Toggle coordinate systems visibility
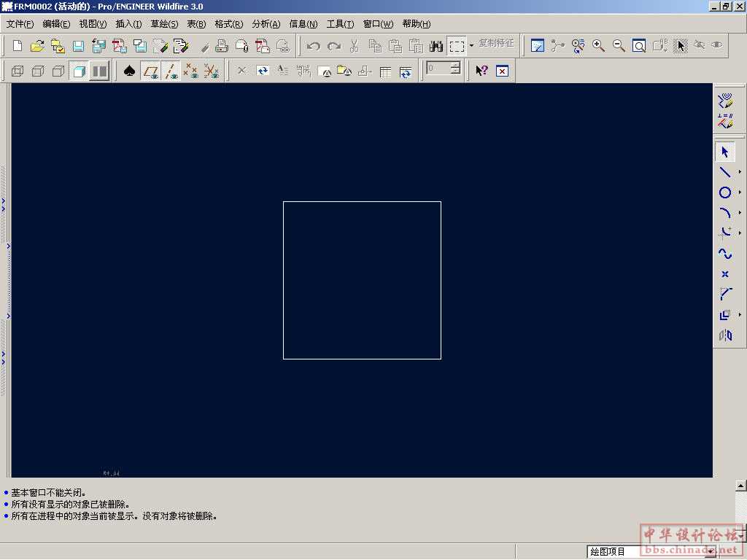The height and width of the screenshot is (560, 747). (212, 71)
